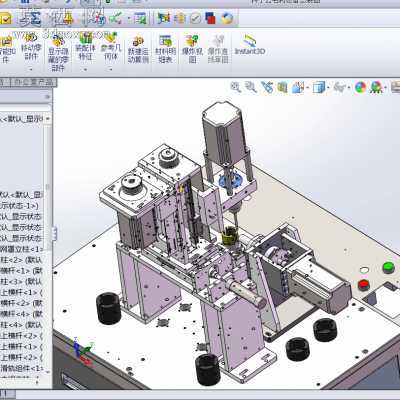Click Zoom to Area magnifier icon

point(251,87)
